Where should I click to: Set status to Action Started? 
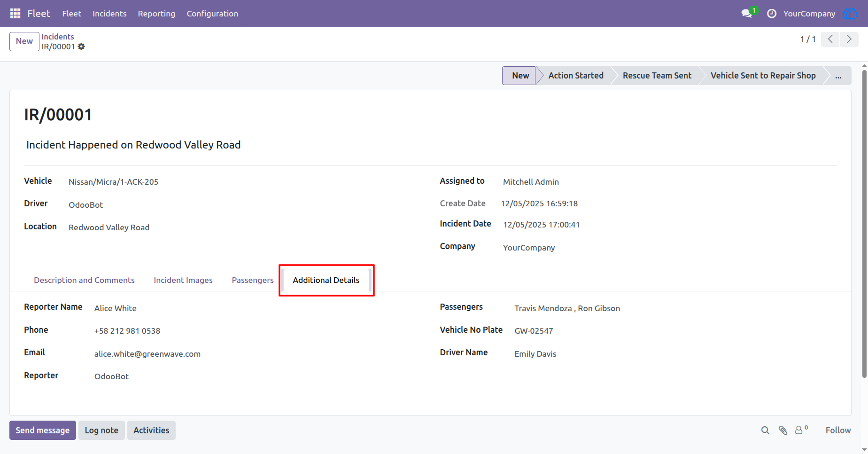[576, 76]
